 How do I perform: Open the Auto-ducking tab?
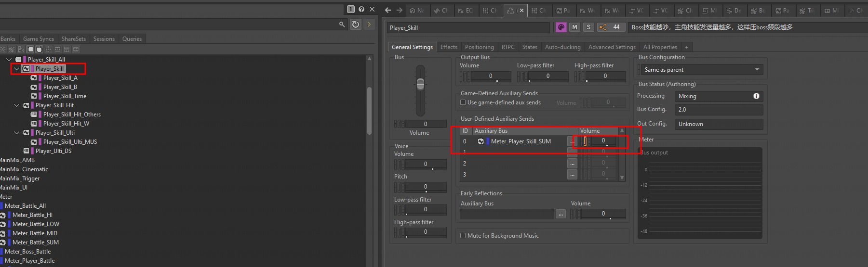tap(563, 47)
